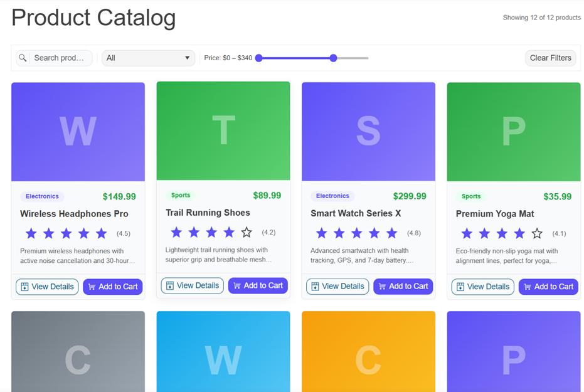
Task: Open the All category dropdown
Action: [148, 58]
